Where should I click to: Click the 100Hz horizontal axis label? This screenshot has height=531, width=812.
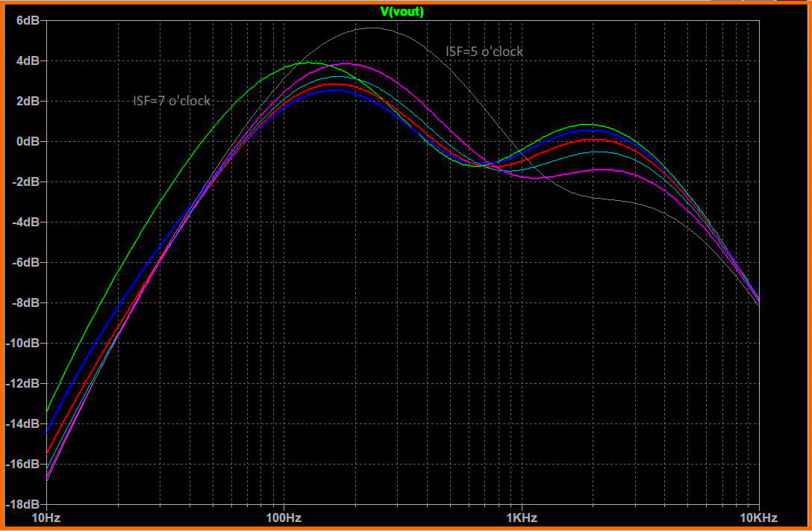(x=283, y=518)
